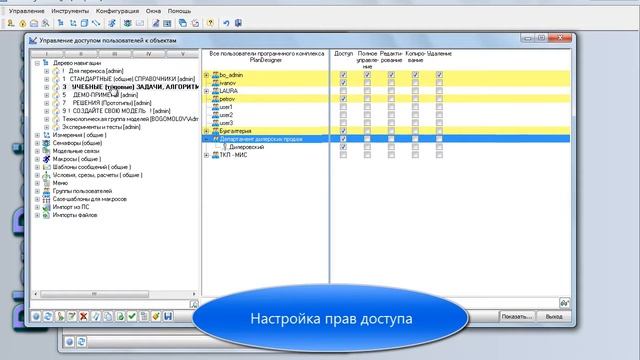This screenshot has height=360, width=640.
Task: Toggle Полное управление checkbox for petrov
Action: click(x=367, y=99)
